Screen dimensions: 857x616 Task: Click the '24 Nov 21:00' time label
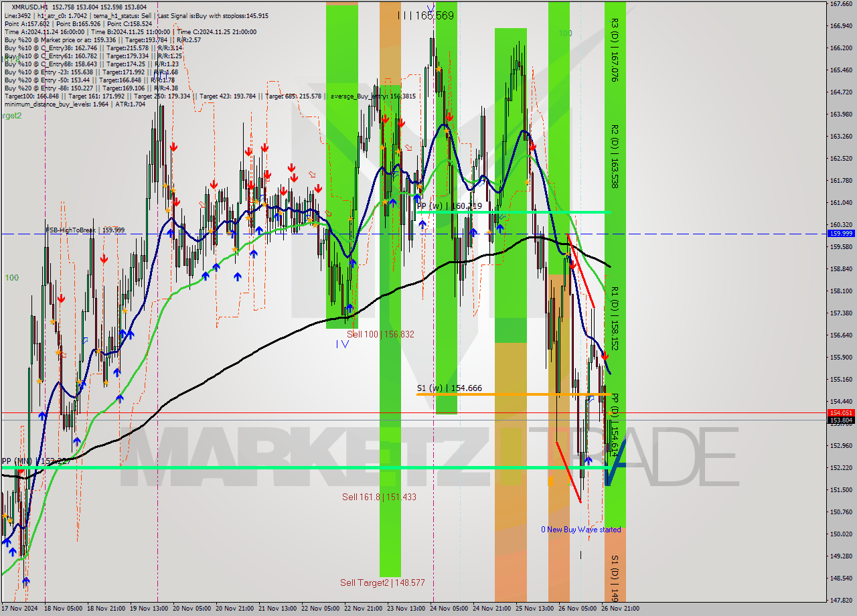(492, 609)
